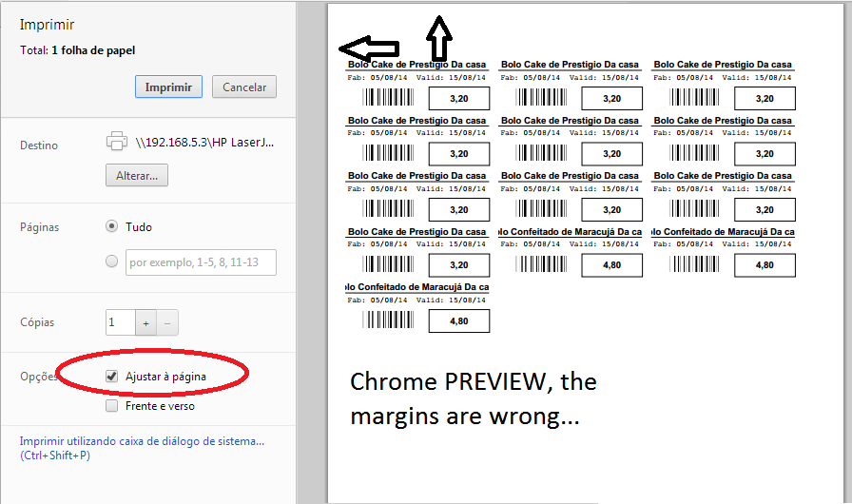Viewport: 852px width, 504px height.
Task: Cancel the print dialog
Action: [x=244, y=87]
